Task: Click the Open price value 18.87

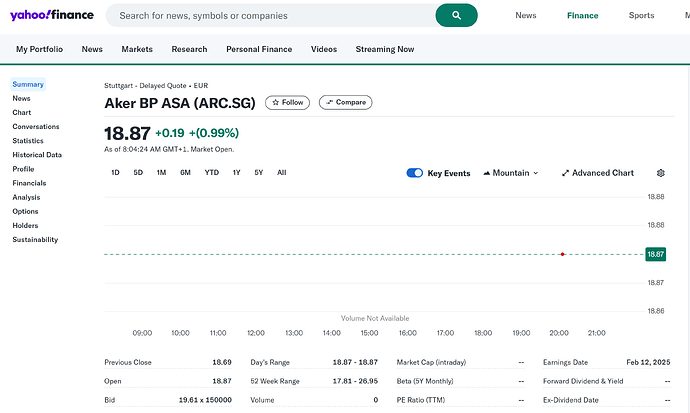Action: (222, 381)
